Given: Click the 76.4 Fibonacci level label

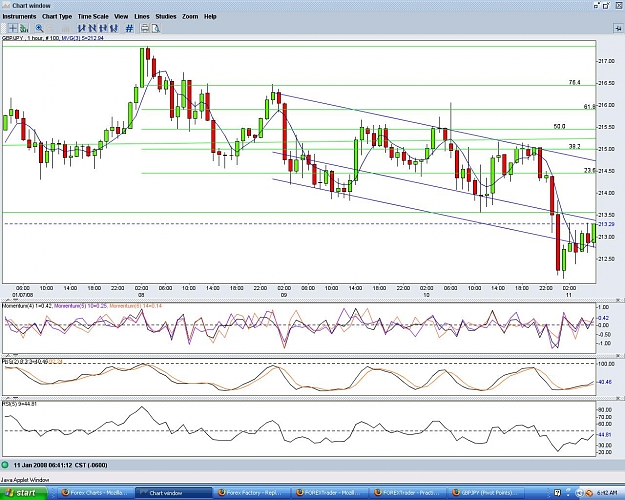Looking at the screenshot, I should [x=574, y=83].
